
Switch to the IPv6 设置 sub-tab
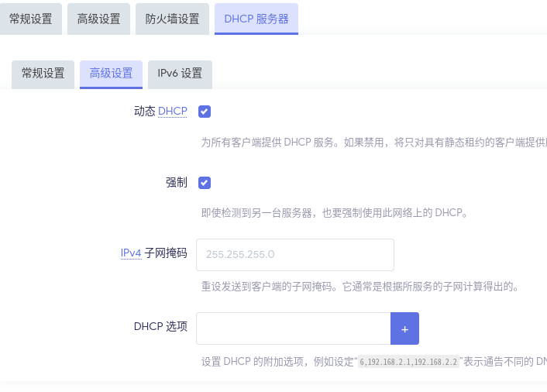(x=180, y=74)
